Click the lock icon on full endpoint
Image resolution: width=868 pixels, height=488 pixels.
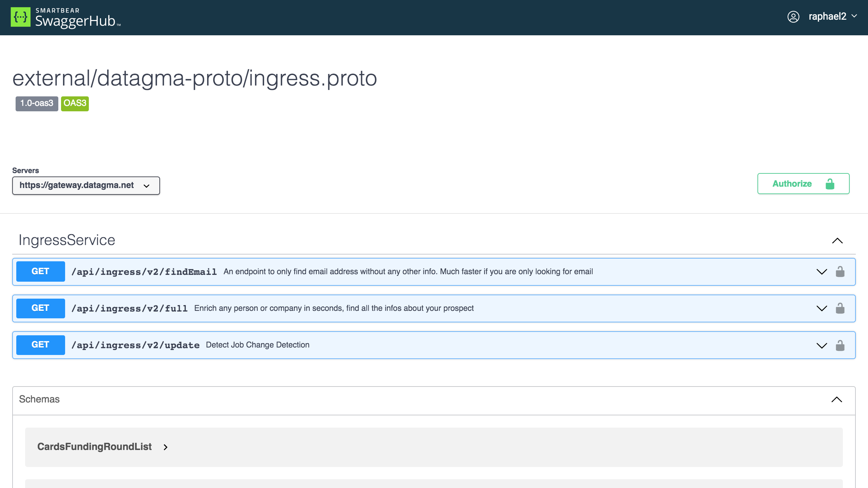840,308
